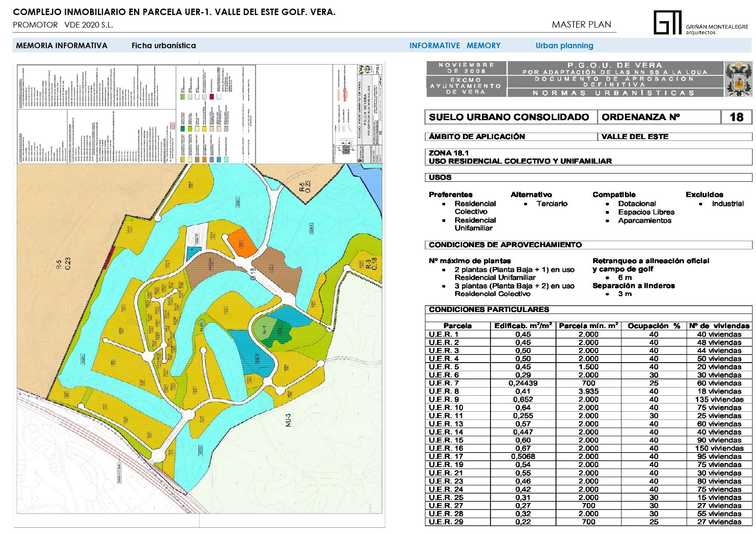Click the '1.500' minimum parcel for U.E.R. 5

[588, 367]
